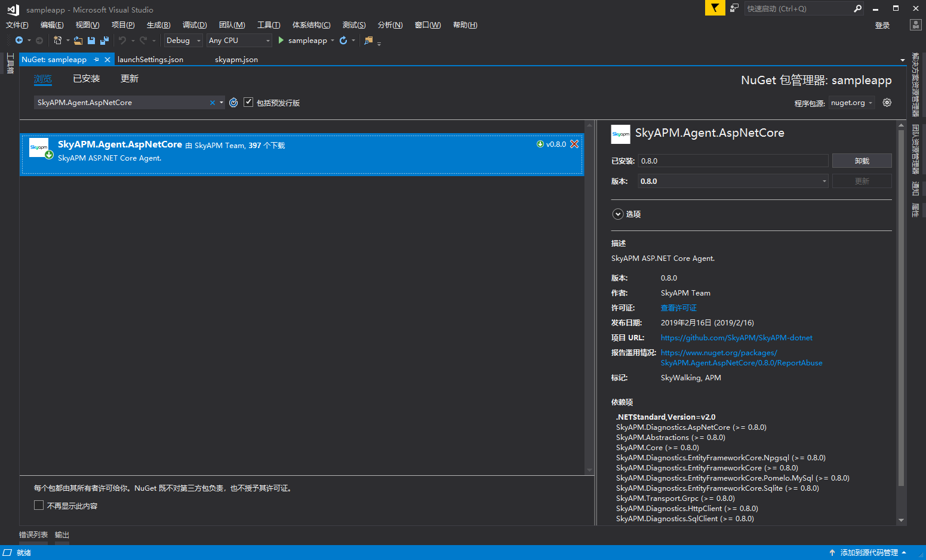Click the Navigate Backward arrow icon

click(x=19, y=40)
